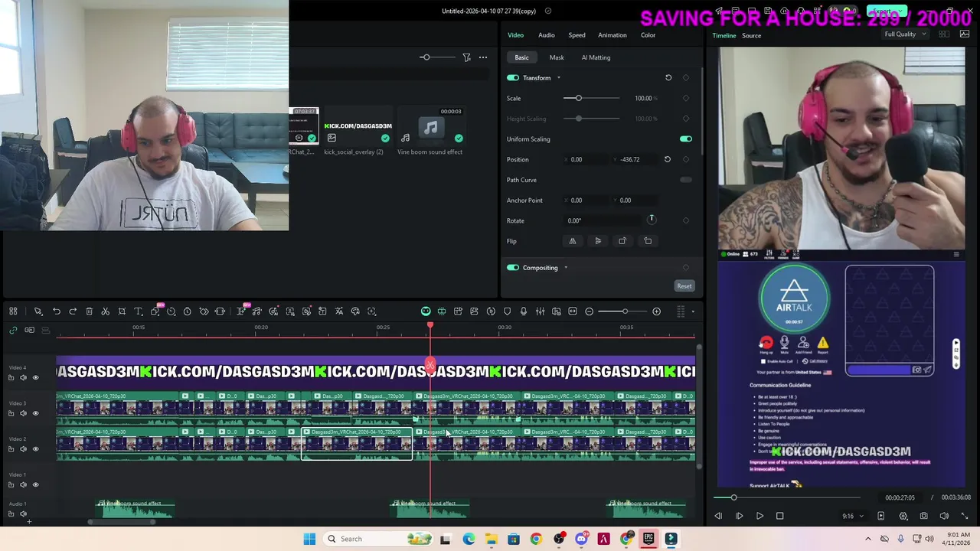The width and height of the screenshot is (980, 551).
Task: Mute the Audio 1 track speaker
Action: click(23, 514)
